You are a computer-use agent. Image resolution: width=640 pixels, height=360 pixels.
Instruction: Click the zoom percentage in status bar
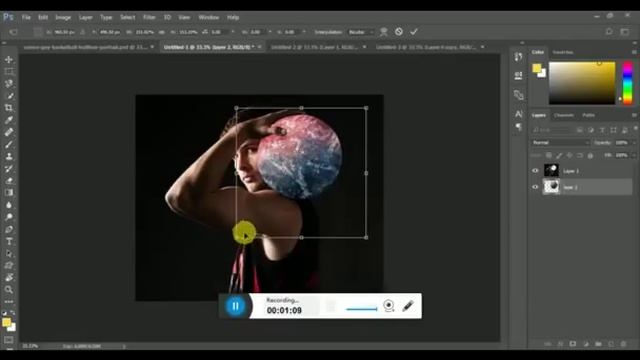pos(30,347)
